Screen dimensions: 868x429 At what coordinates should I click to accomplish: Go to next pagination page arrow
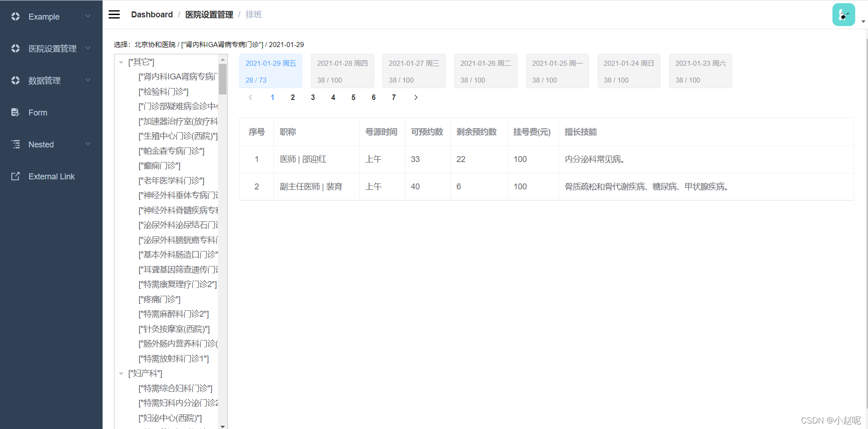coord(416,97)
